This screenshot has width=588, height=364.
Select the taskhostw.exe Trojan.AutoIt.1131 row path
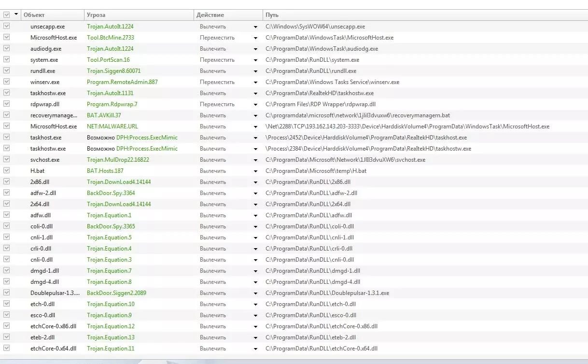click(x=319, y=93)
